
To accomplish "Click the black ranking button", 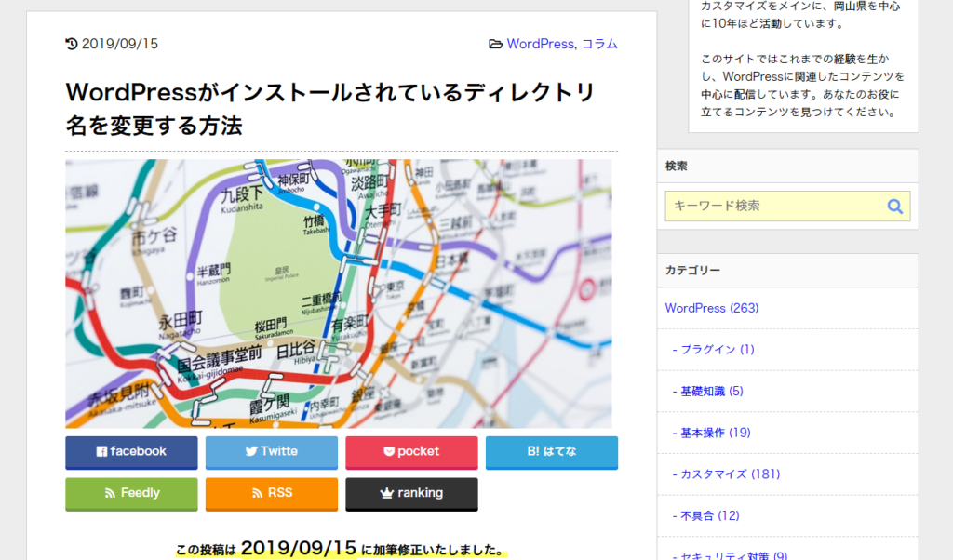I will (411, 493).
